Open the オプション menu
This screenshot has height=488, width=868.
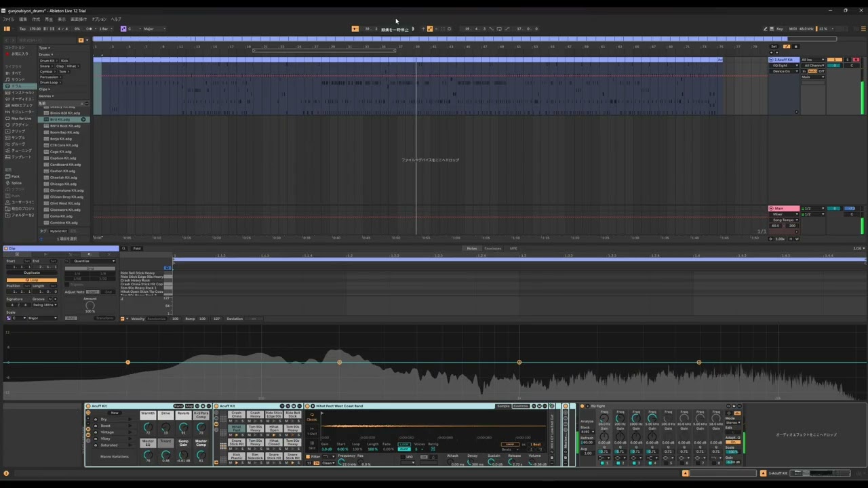(99, 19)
